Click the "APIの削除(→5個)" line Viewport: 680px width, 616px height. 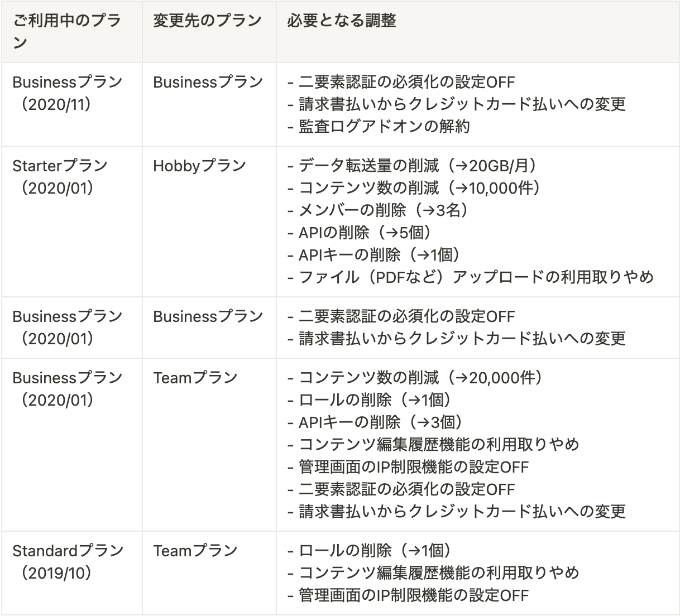pos(359,233)
